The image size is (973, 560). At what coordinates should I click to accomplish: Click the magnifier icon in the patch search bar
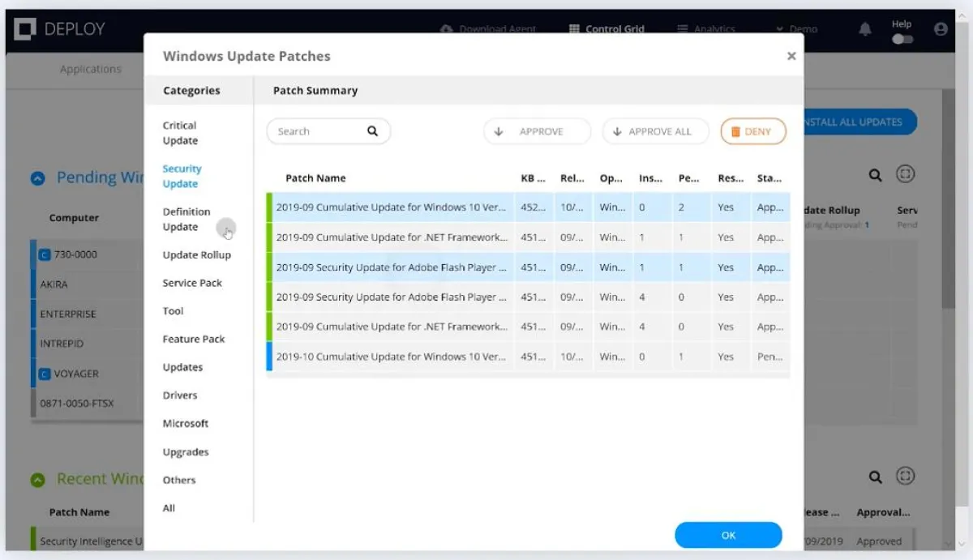(372, 130)
